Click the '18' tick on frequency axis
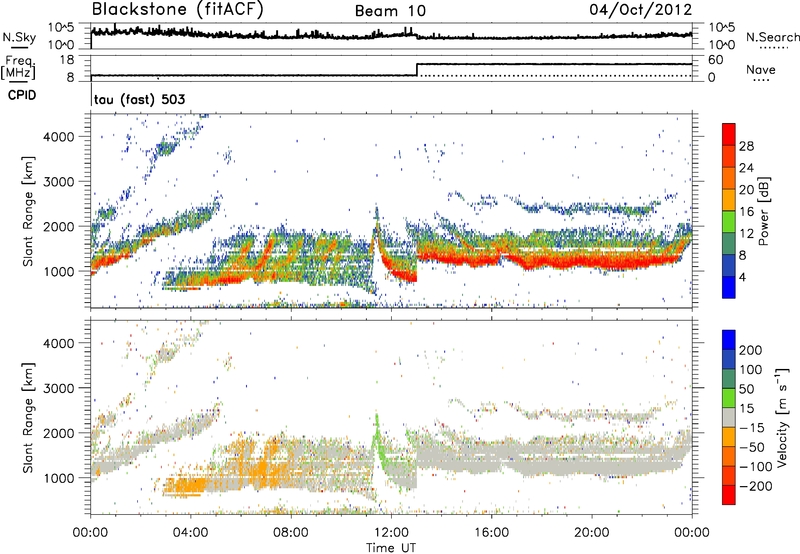The height and width of the screenshot is (554, 800). (66, 60)
